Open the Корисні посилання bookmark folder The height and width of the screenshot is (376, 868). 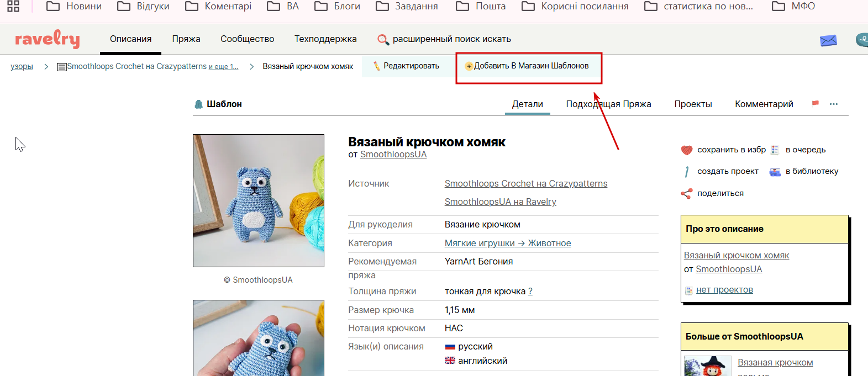(x=575, y=6)
